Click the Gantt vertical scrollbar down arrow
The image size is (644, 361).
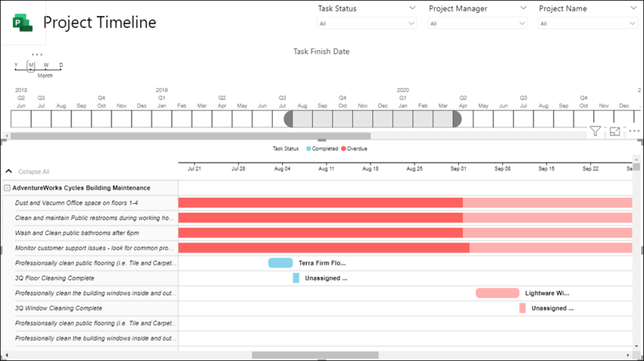click(636, 347)
